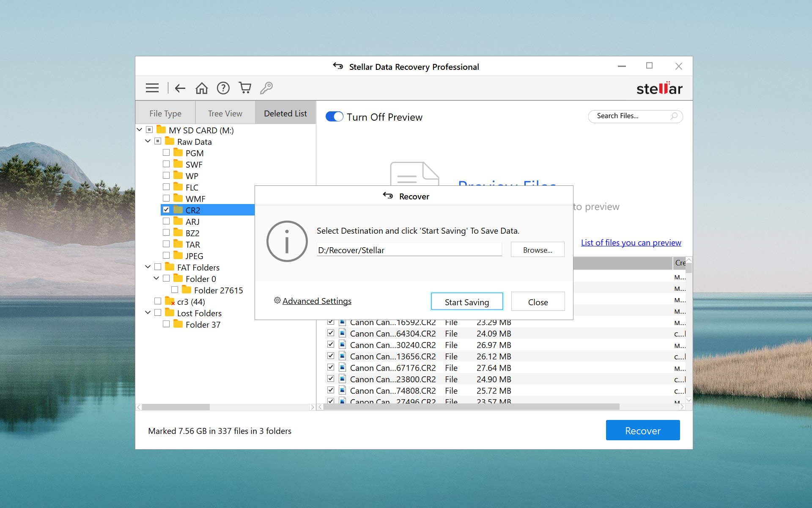
Task: Select the BZ2 folder in tree
Action: coord(192,233)
